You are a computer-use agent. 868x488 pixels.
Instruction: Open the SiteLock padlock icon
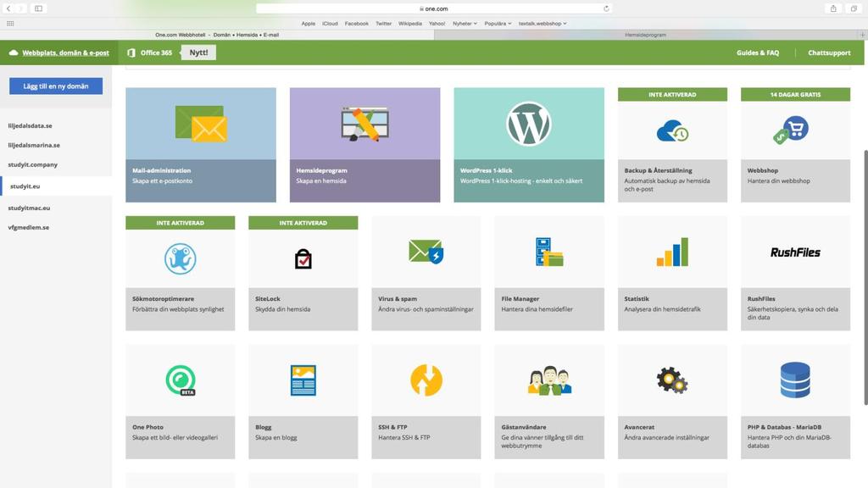click(x=303, y=258)
